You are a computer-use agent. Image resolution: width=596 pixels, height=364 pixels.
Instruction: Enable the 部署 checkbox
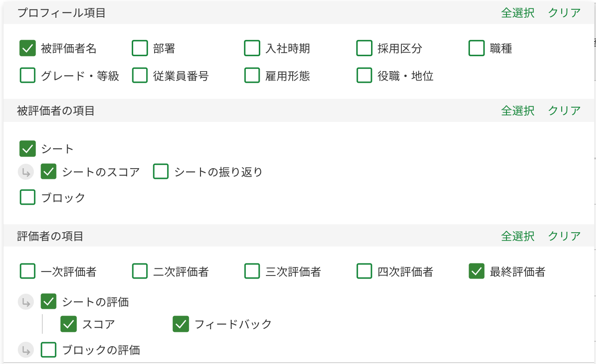(139, 48)
